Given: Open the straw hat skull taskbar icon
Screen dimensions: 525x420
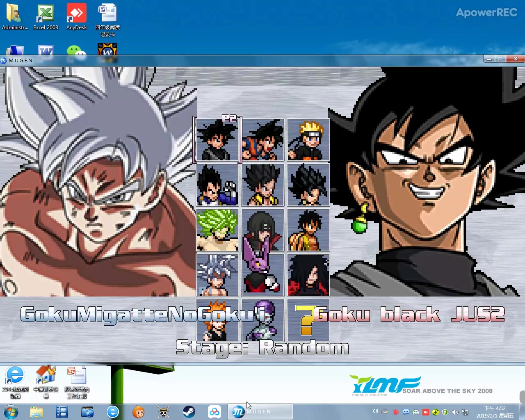Looking at the screenshot, I should [164, 412].
